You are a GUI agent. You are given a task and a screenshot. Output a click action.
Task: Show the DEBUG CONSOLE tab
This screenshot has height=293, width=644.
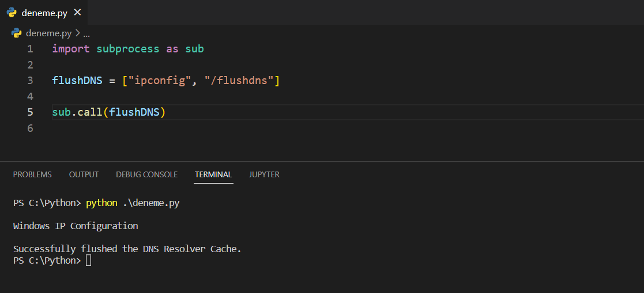146,174
